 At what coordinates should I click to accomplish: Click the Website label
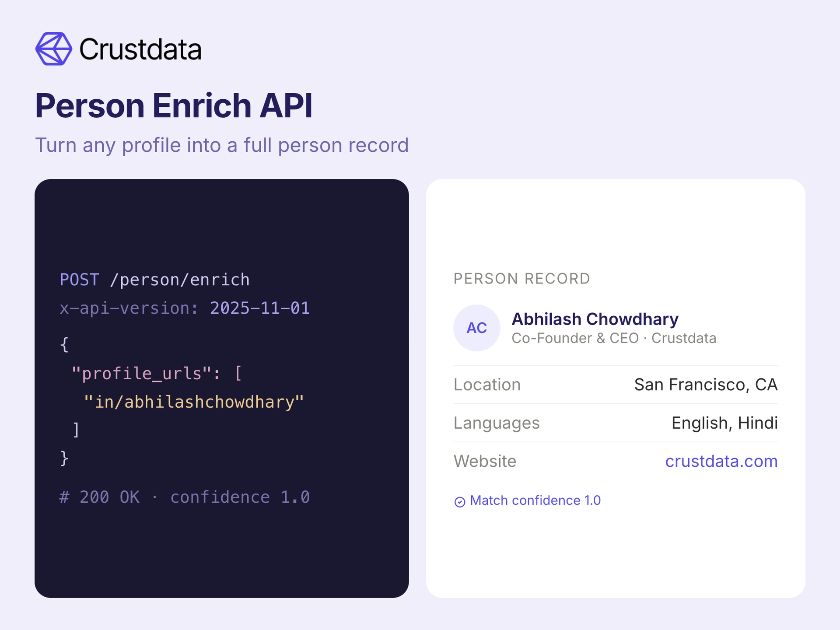[485, 461]
